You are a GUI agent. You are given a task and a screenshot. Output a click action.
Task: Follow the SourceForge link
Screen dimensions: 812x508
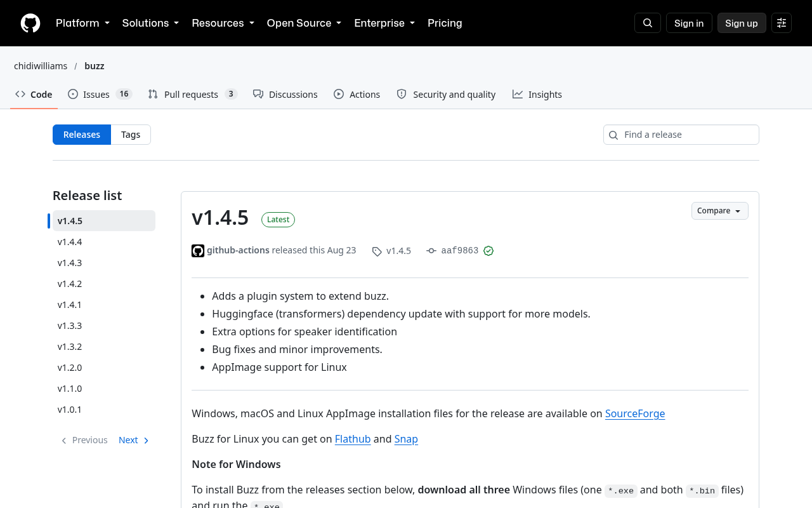635,413
